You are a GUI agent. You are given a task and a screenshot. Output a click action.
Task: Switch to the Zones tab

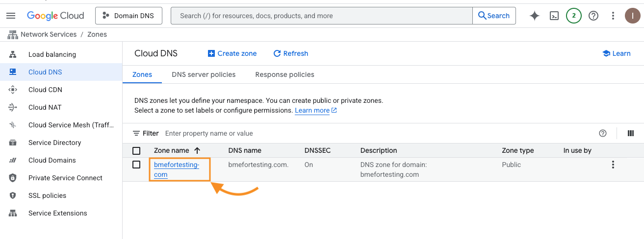142,74
